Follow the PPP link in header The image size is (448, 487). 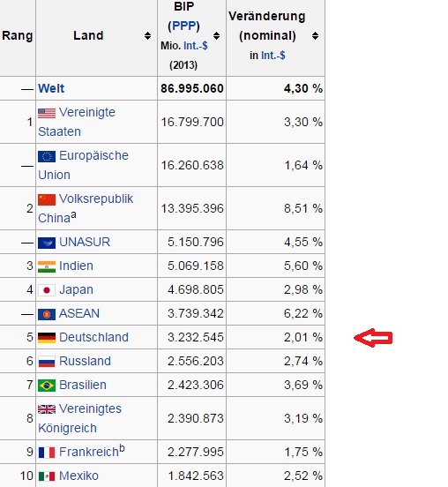click(183, 26)
